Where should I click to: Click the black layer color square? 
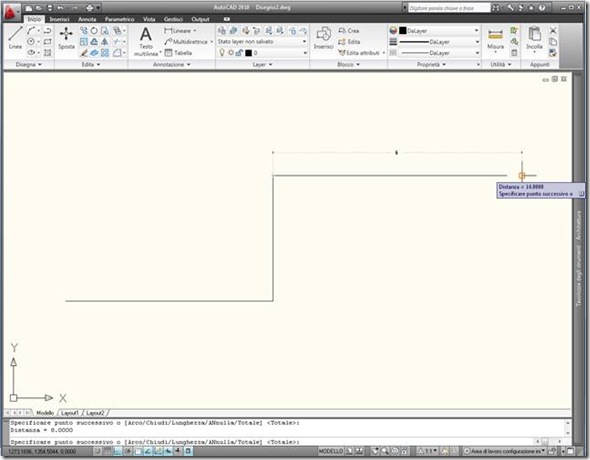pyautogui.click(x=248, y=53)
